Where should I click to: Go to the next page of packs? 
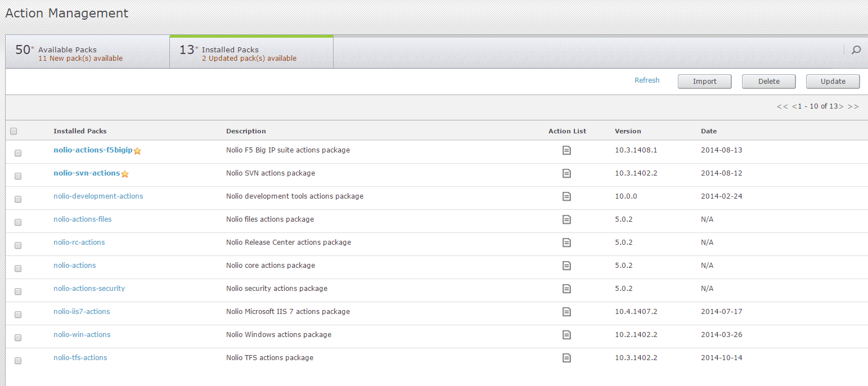point(840,106)
